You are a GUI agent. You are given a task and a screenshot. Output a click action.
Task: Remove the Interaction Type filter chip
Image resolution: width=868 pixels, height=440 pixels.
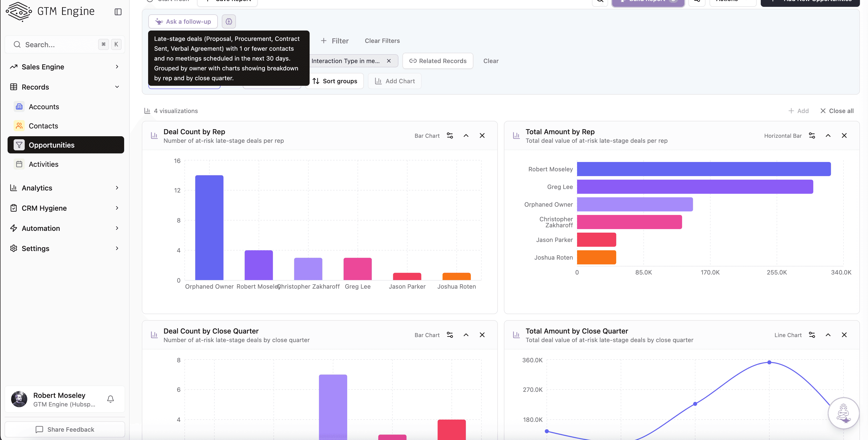click(x=389, y=61)
